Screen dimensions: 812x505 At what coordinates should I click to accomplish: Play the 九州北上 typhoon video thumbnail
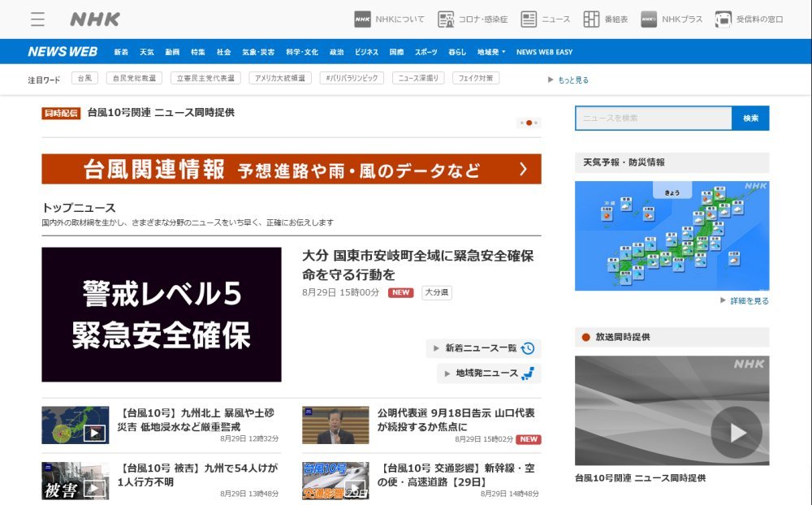pos(94,433)
